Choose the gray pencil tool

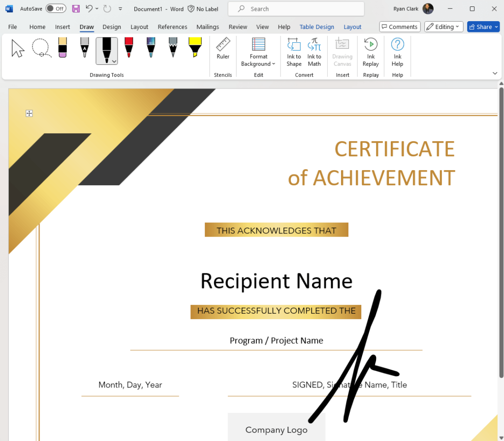pyautogui.click(x=173, y=48)
